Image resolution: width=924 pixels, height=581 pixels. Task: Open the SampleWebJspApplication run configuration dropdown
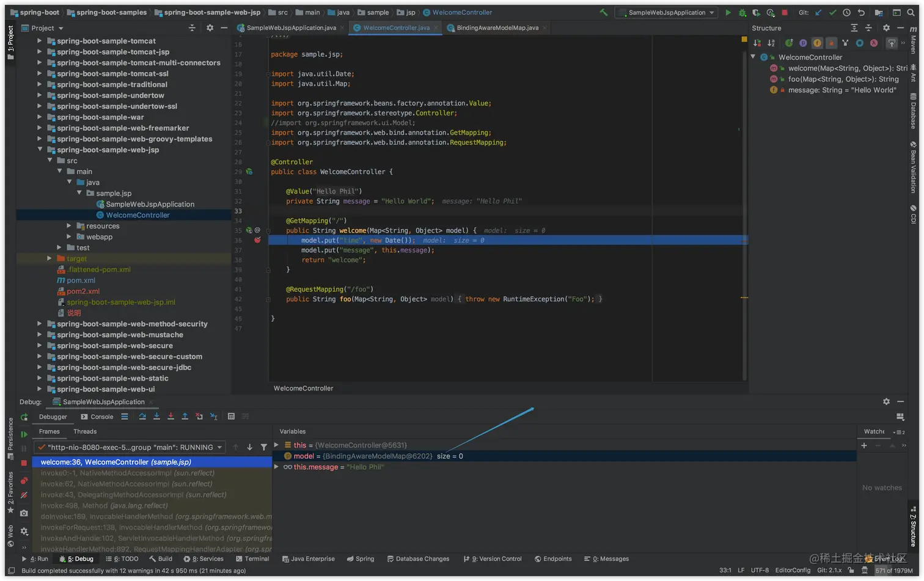pyautogui.click(x=667, y=12)
